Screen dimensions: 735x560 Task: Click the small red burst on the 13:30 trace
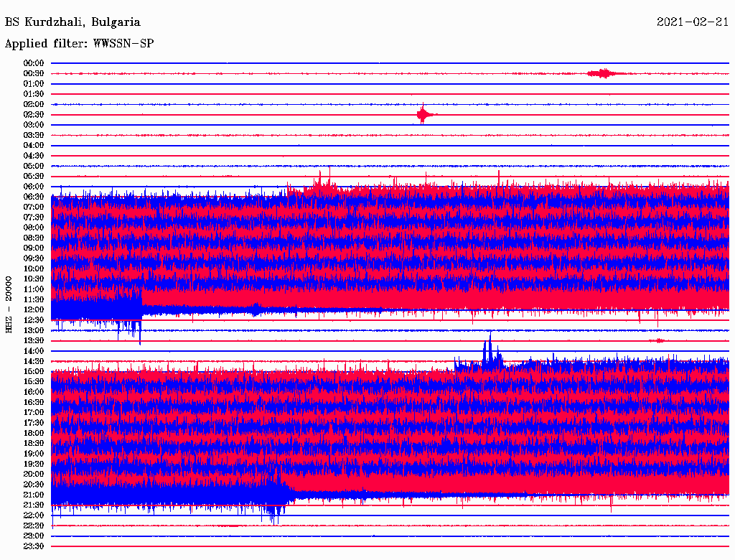[x=658, y=340]
